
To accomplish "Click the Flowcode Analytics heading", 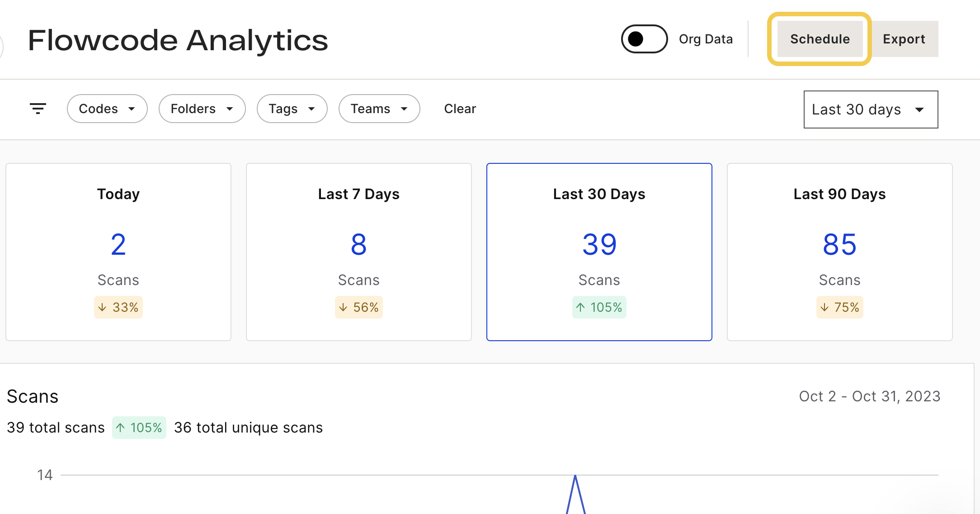I will (x=178, y=40).
